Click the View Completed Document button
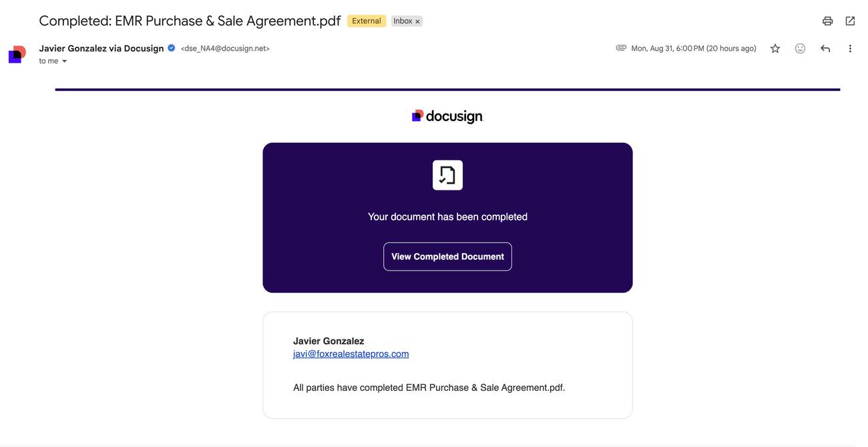 [447, 257]
